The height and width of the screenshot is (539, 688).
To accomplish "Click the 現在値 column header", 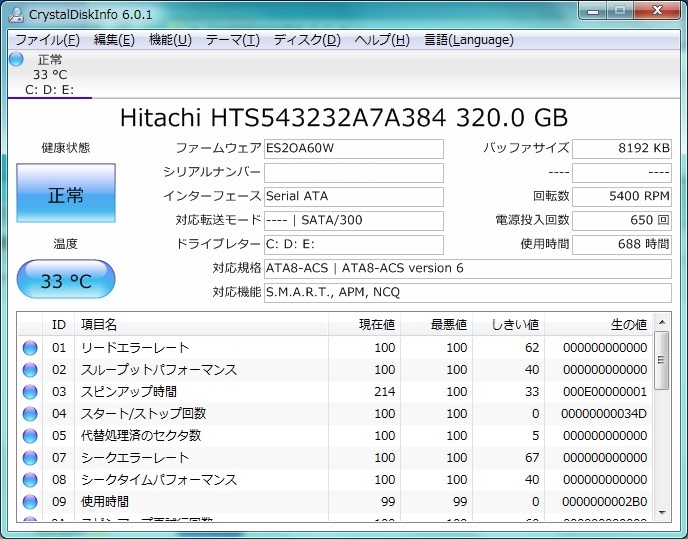I will (x=364, y=325).
